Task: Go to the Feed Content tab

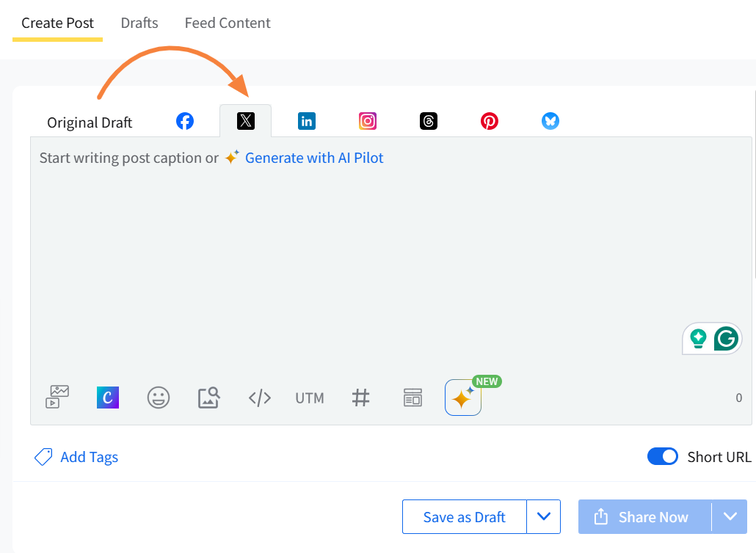Action: coord(228,23)
